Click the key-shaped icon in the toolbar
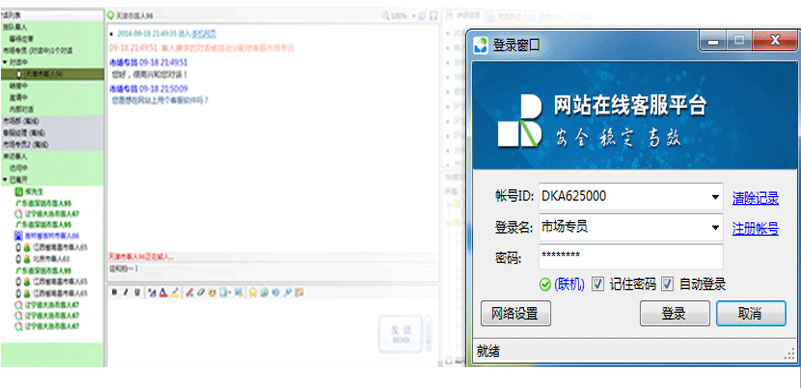This screenshot has height=388, width=801. tap(288, 293)
